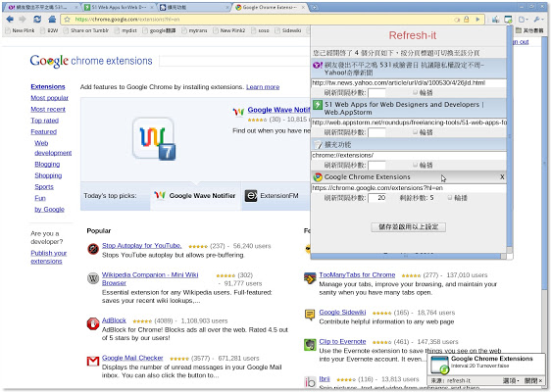Click the Clip to Evernote icon
Image resolution: width=551 pixels, height=392 pixels.
point(310,345)
